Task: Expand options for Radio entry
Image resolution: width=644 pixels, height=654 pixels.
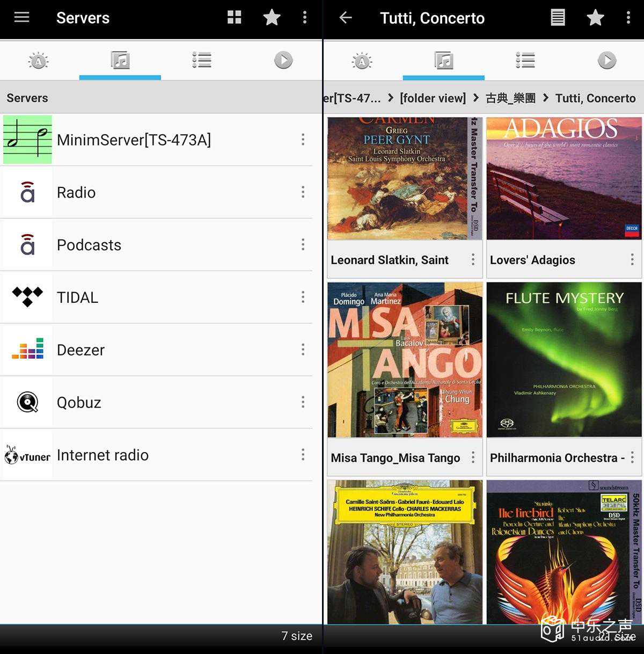Action: pos(303,192)
